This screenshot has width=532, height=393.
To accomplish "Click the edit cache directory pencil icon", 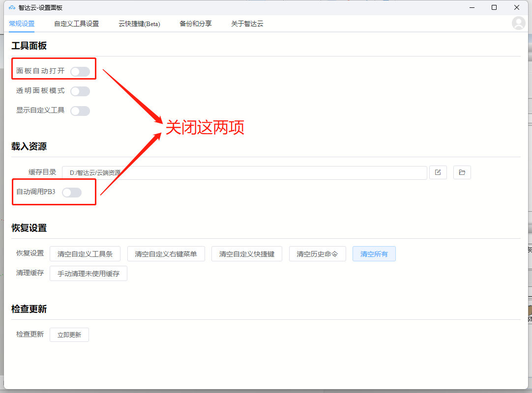I will [x=438, y=172].
